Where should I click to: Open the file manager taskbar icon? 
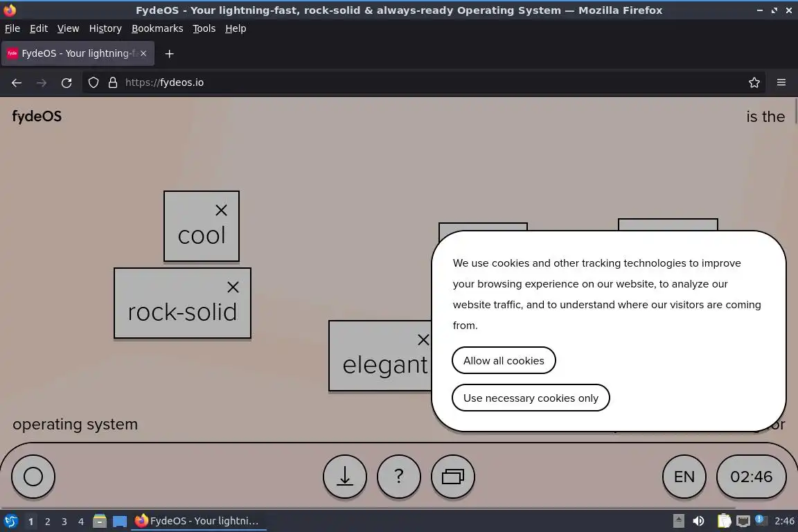pyautogui.click(x=100, y=521)
